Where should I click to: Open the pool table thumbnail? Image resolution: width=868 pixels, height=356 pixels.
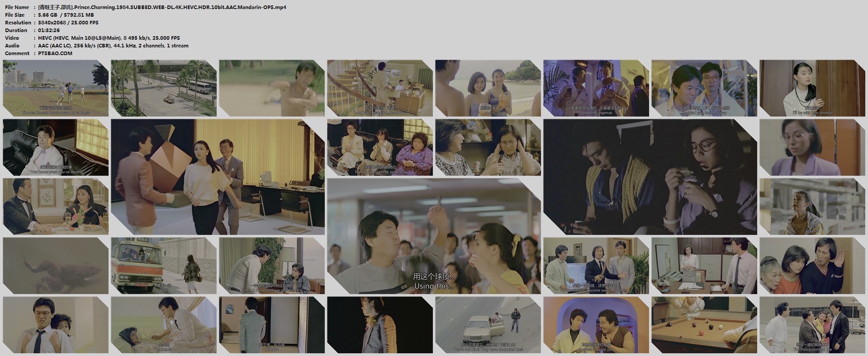click(704, 325)
